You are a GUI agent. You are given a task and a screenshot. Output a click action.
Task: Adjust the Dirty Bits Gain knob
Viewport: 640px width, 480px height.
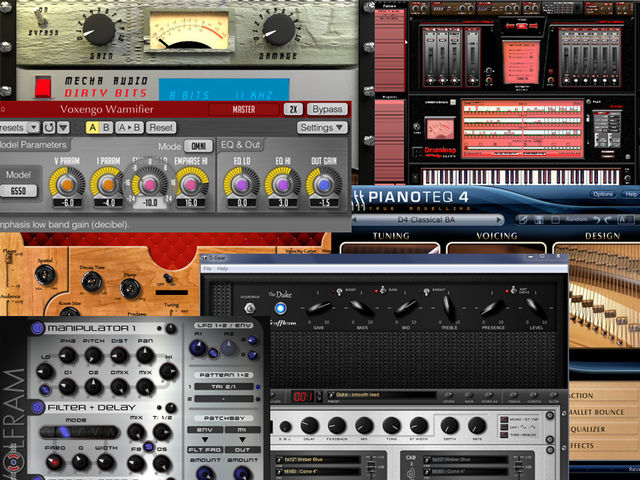[99, 30]
